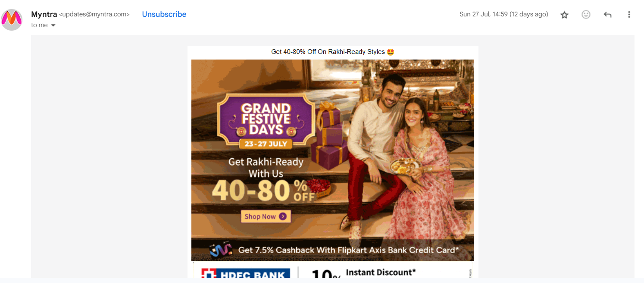Click the Flipkart Axis logo in cashback banner
This screenshot has height=283, width=644.
(221, 249)
